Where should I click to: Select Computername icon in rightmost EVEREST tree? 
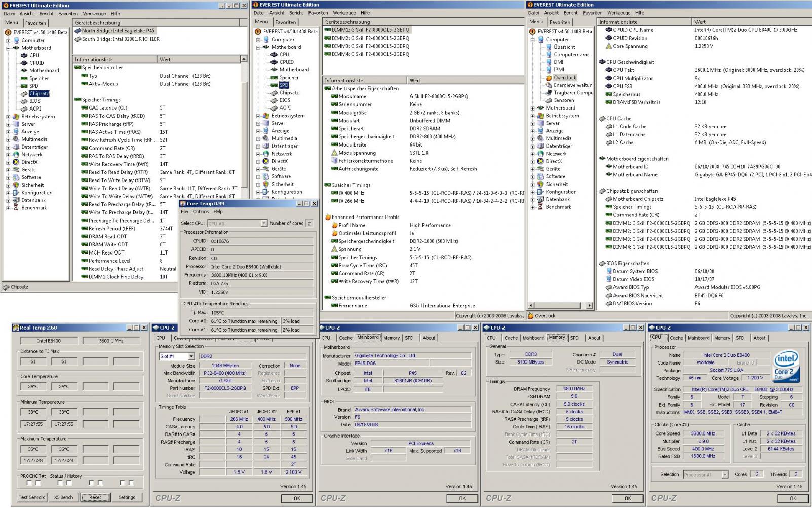coord(549,54)
